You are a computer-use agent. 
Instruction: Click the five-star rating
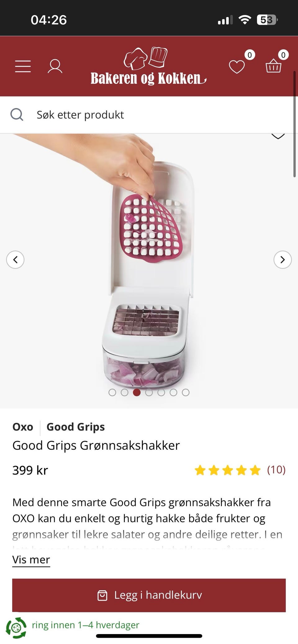228,470
